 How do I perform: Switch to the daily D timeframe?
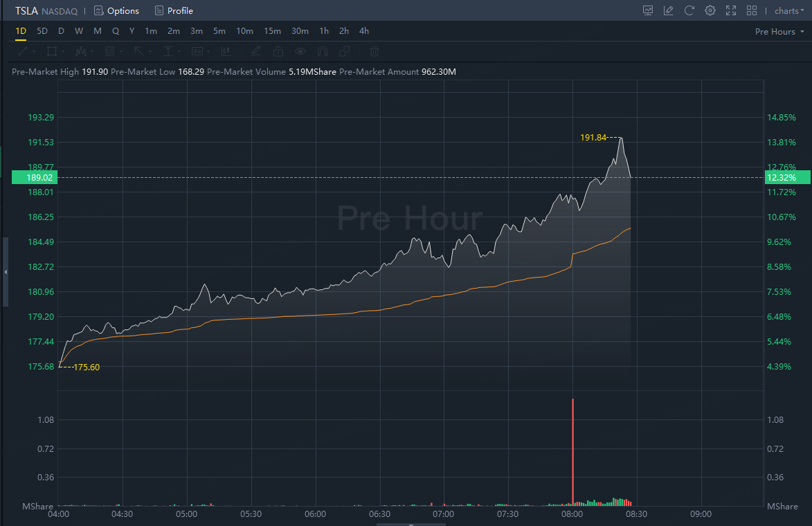pos(61,31)
